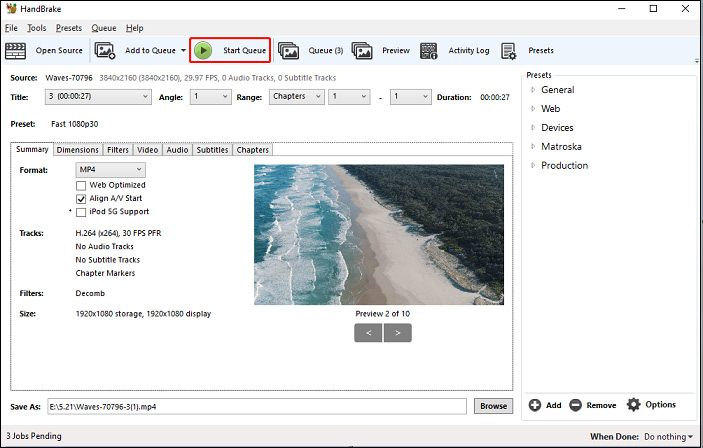The image size is (703, 448).
Task: Click the toolbar overflow arrow at right edge
Action: tap(696, 61)
